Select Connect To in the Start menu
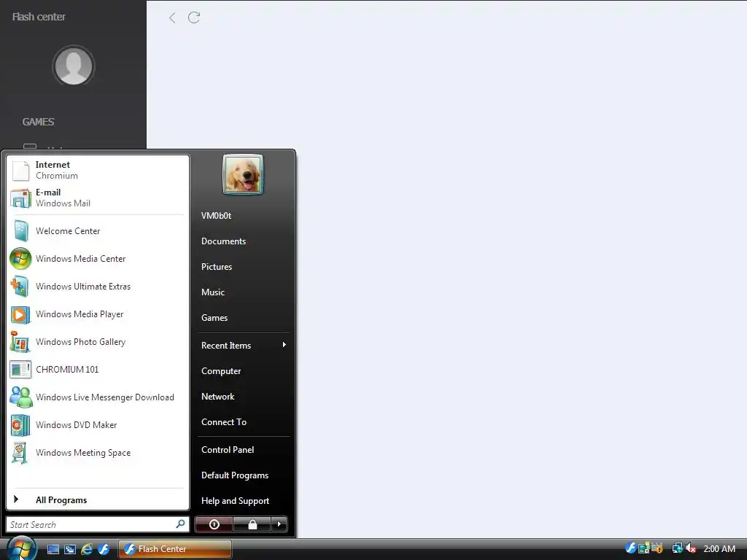Image resolution: width=747 pixels, height=560 pixels. (x=243, y=422)
